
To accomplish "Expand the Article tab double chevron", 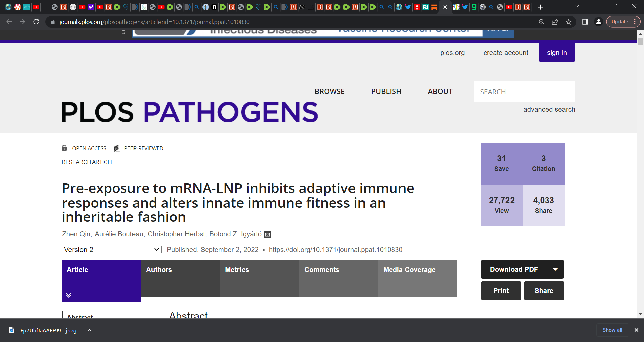I will pyautogui.click(x=68, y=295).
